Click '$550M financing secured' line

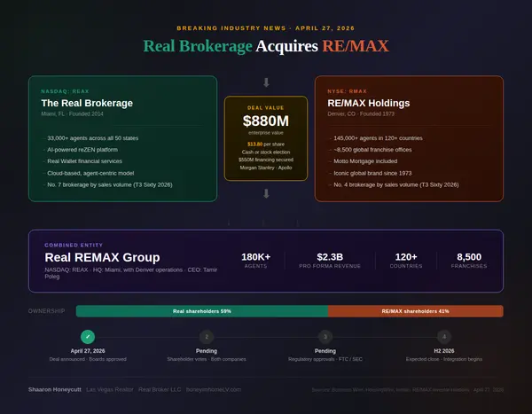[x=266, y=160]
